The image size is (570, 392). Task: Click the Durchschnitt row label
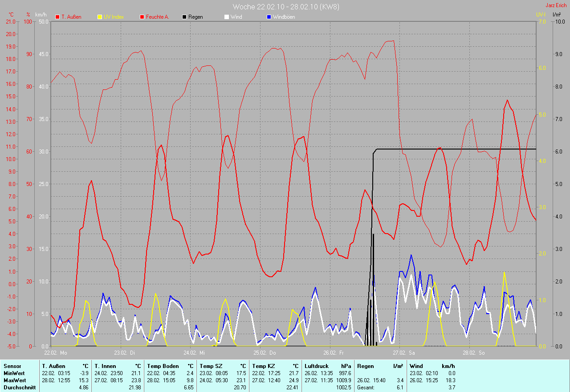click(19, 388)
